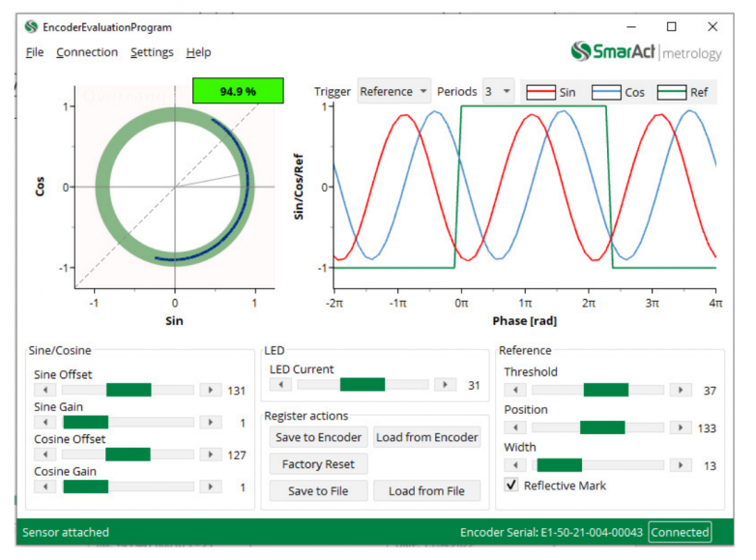The height and width of the screenshot is (560, 756).
Task: Decrease Sine Offset with left arrow
Action: click(45, 390)
